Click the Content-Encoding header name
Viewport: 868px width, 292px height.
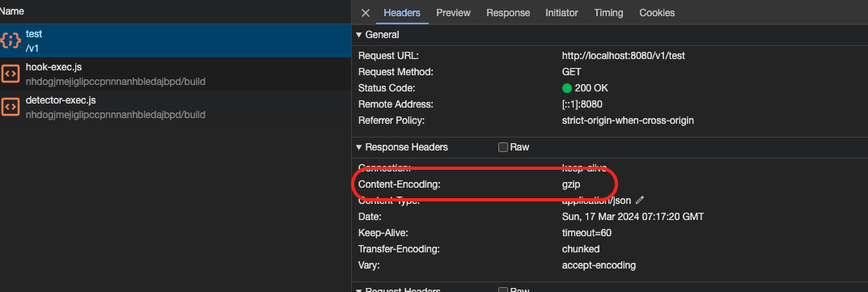(399, 184)
